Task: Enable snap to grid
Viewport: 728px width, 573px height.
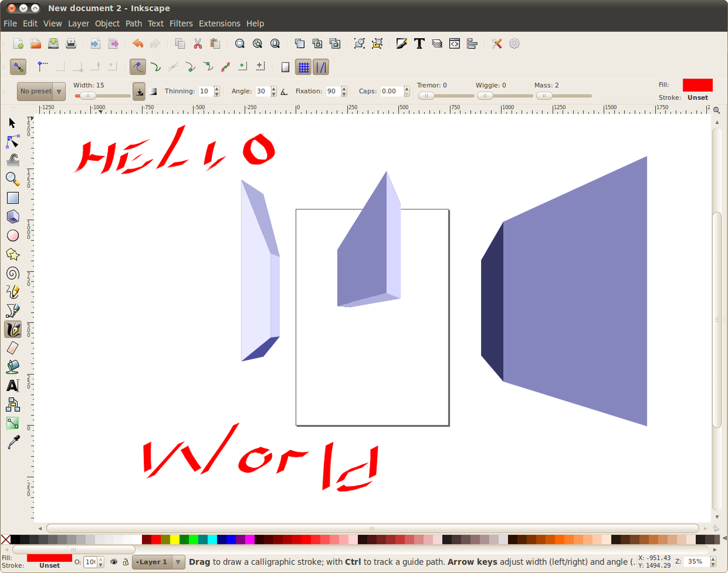Action: (x=303, y=67)
